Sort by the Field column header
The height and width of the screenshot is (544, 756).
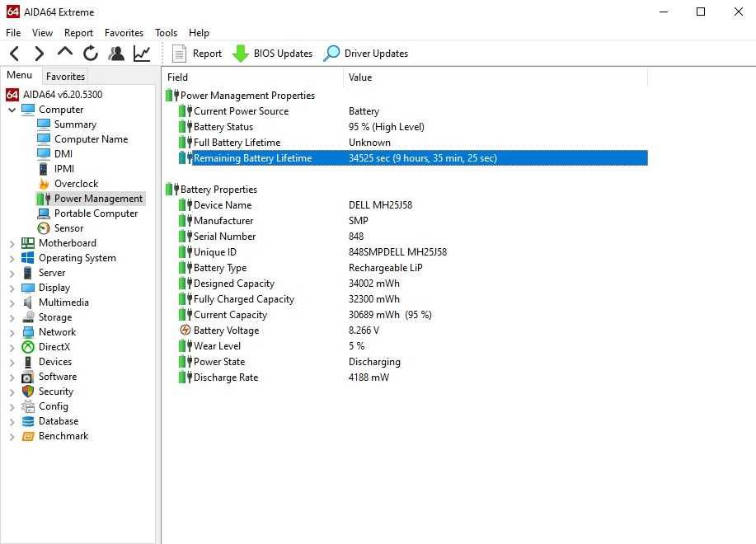point(252,77)
